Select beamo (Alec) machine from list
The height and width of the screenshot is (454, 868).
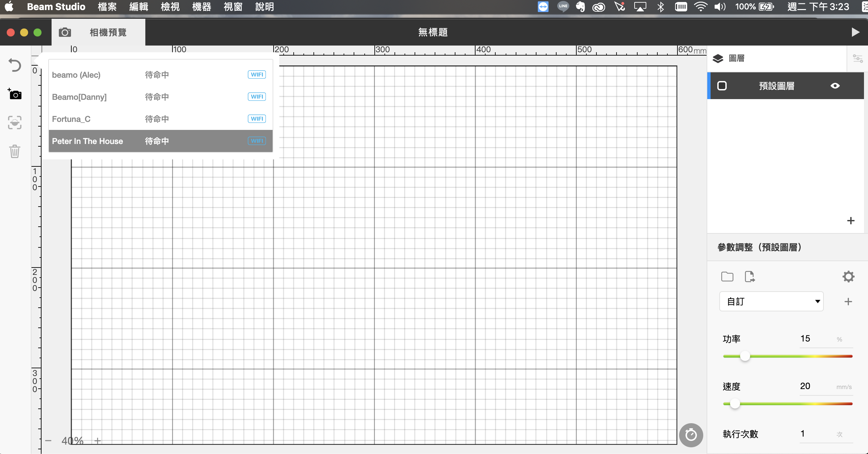click(160, 75)
